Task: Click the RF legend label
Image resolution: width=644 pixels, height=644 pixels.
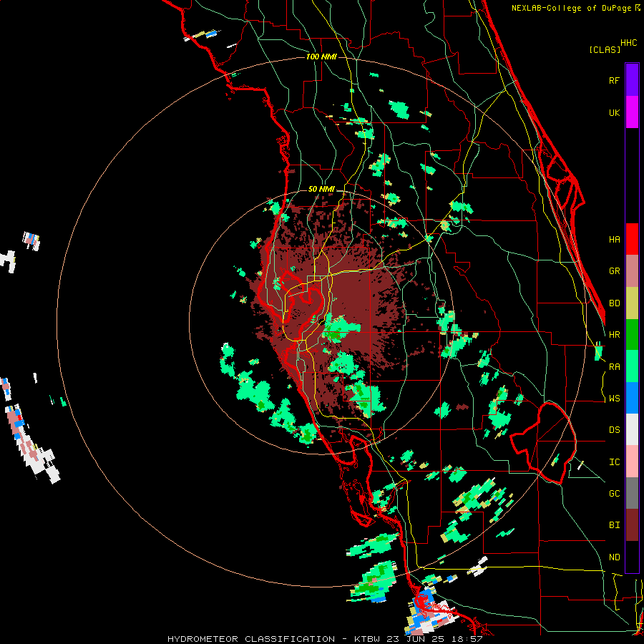Action: [x=615, y=80]
